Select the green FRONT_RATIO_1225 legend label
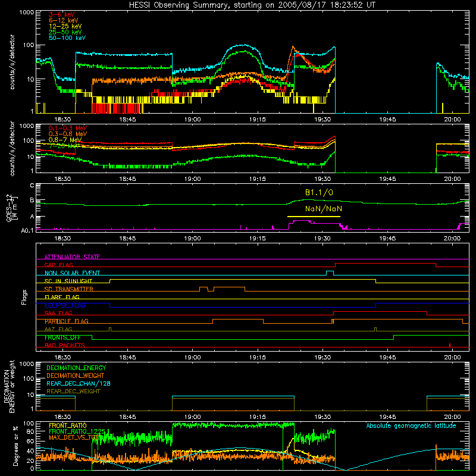The height and width of the screenshot is (476, 476). [77, 431]
